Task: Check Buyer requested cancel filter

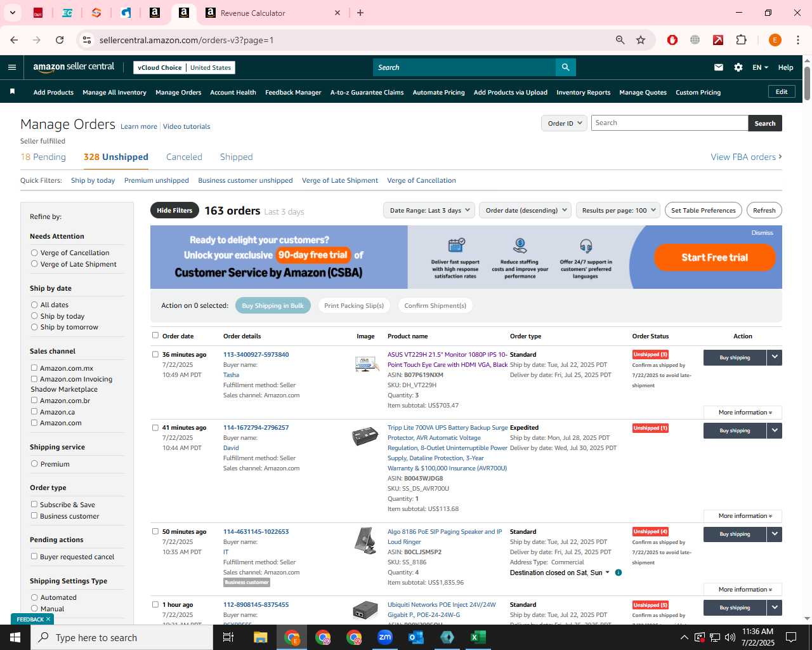Action: (34, 556)
